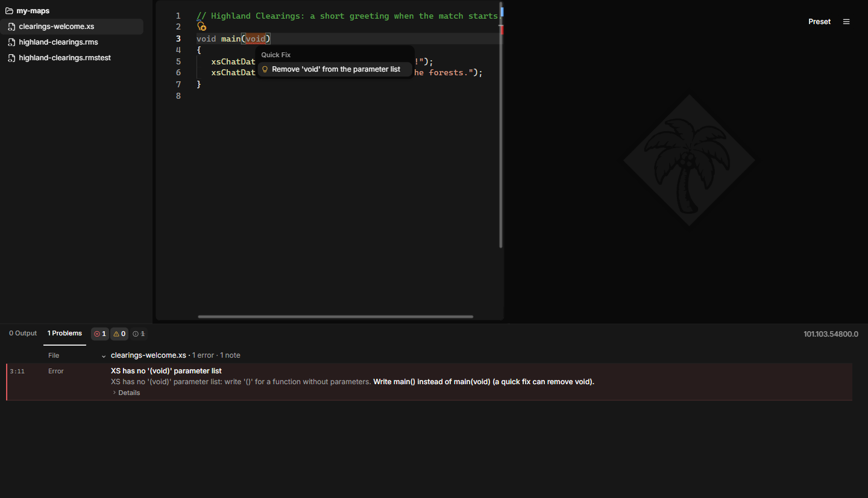Screen dimensions: 868x498
Task: Open highland-clearings.rmstest in the file tree
Action: (x=72, y=58)
